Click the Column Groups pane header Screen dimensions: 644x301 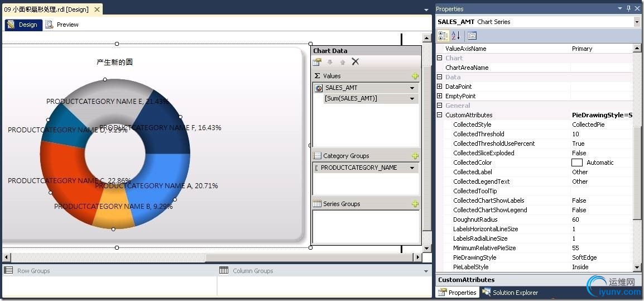(x=324, y=271)
